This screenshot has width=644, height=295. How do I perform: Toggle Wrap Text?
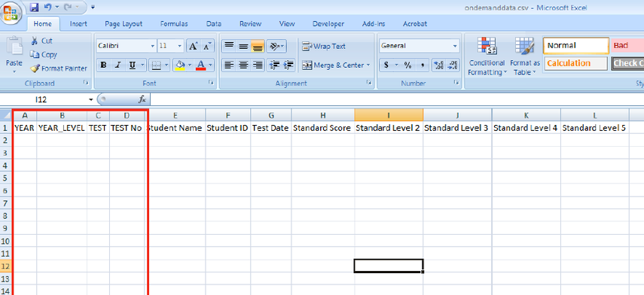[324, 47]
